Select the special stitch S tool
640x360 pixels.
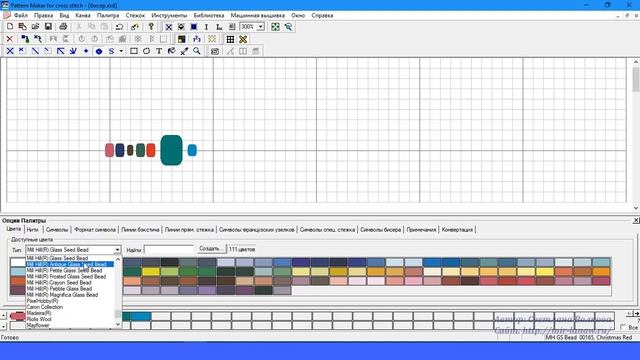[x=111, y=51]
